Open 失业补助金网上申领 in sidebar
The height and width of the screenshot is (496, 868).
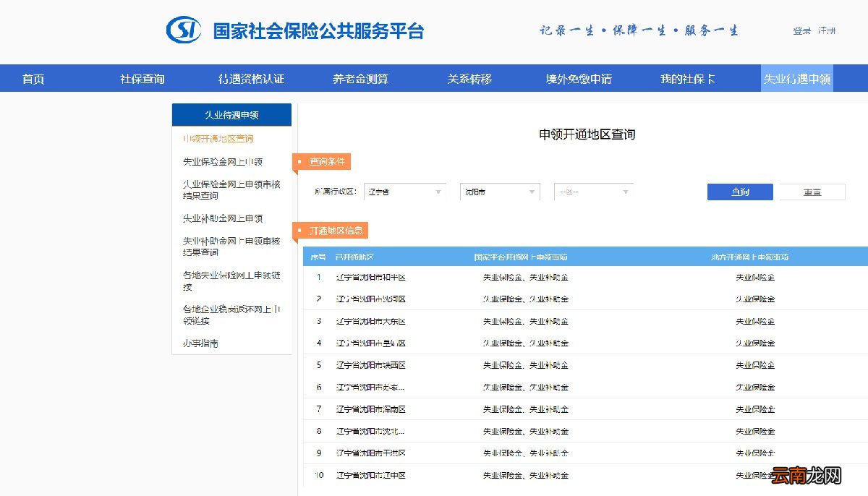(x=223, y=218)
